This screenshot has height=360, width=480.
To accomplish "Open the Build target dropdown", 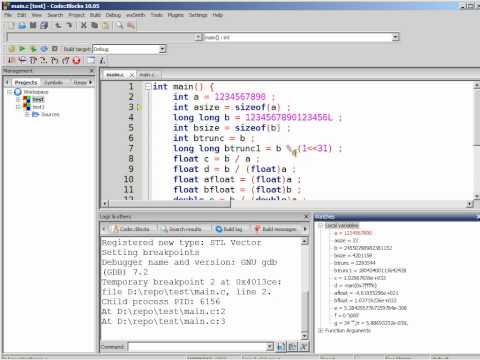I will pos(162,49).
